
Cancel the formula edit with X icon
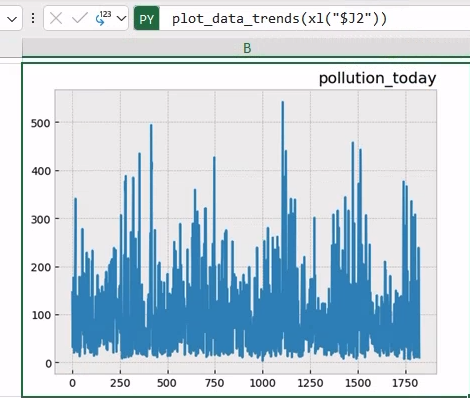[x=56, y=18]
